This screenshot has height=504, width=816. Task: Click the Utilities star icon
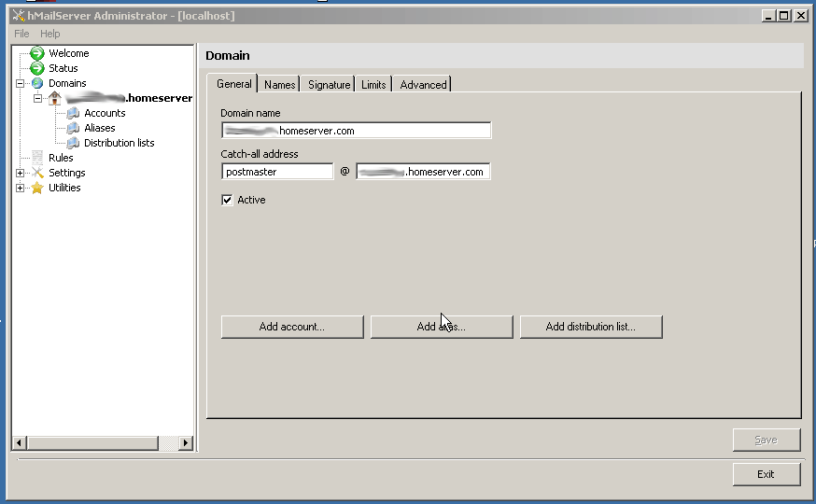click(37, 188)
